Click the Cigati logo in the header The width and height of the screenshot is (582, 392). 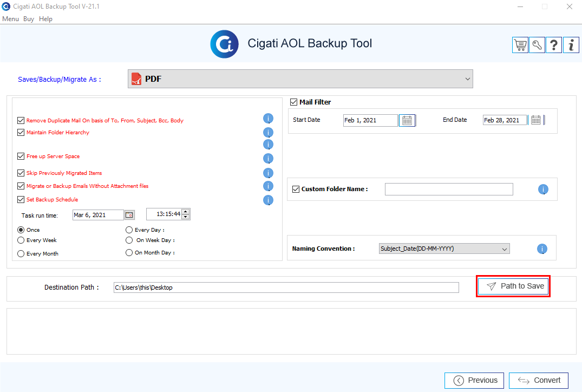(x=225, y=44)
